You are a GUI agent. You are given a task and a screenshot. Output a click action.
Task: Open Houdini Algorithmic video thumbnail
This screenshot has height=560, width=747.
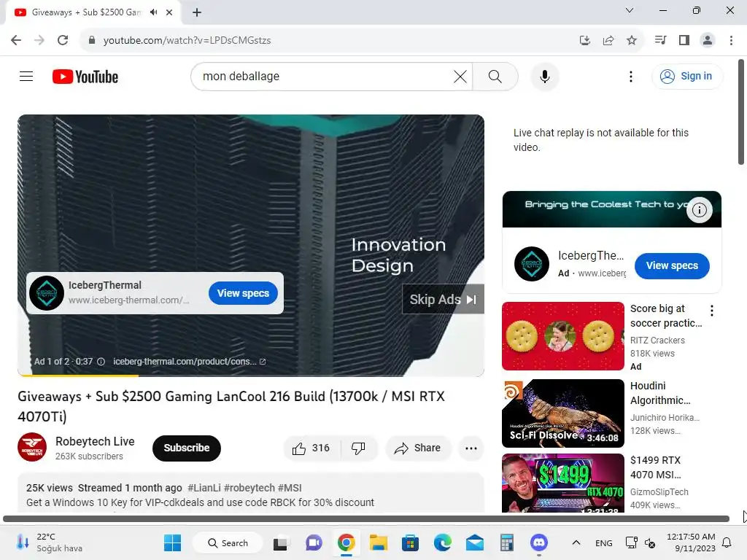(562, 413)
